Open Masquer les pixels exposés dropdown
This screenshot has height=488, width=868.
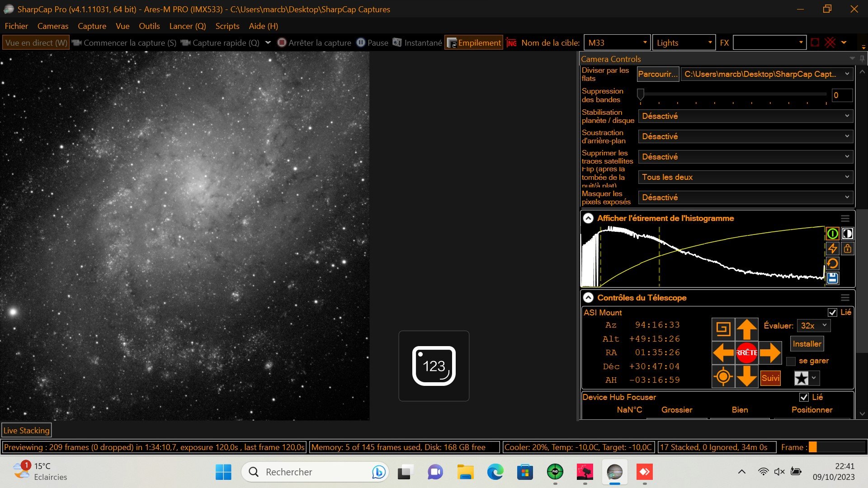(x=745, y=197)
